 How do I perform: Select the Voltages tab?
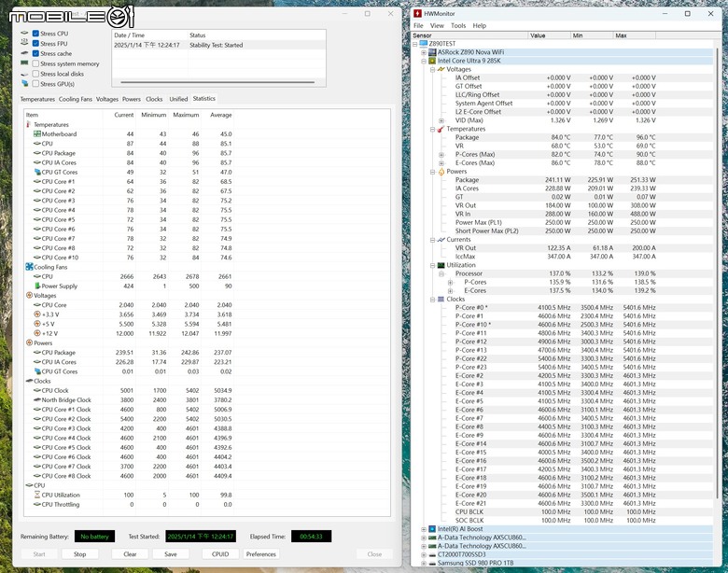click(x=107, y=99)
